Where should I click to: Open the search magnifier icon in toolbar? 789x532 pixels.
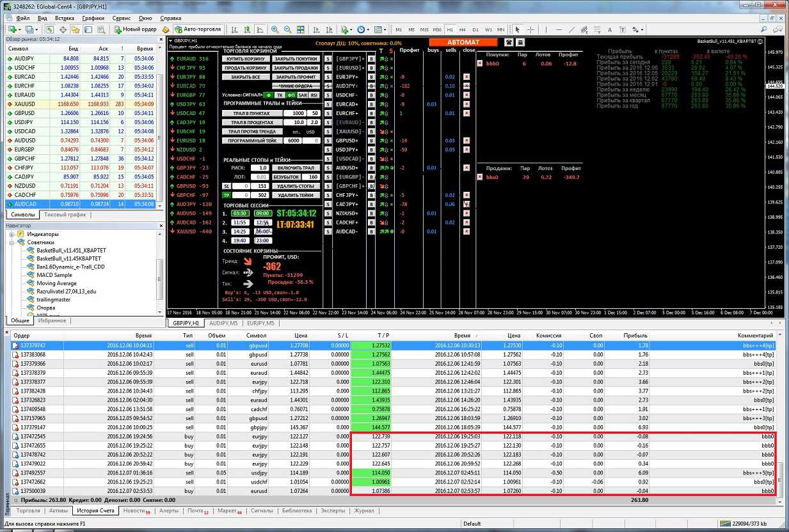tap(765, 29)
